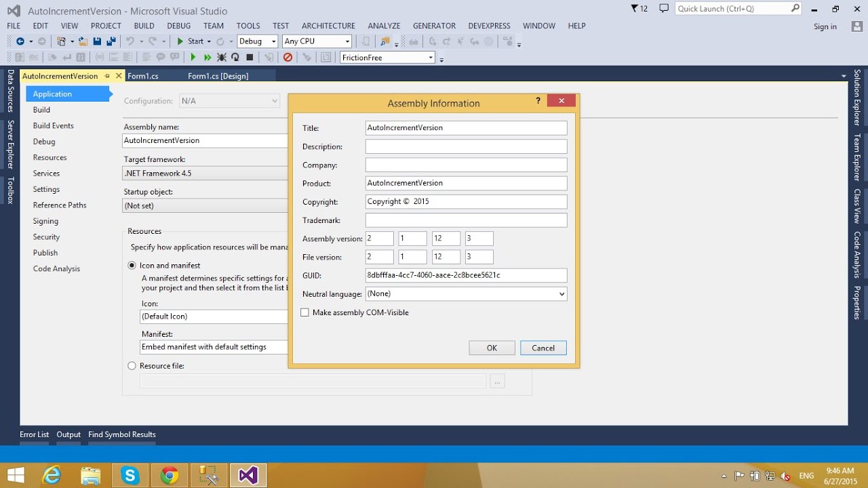Image resolution: width=868 pixels, height=488 pixels.
Task: Click the Open File folder icon
Action: click(x=83, y=41)
